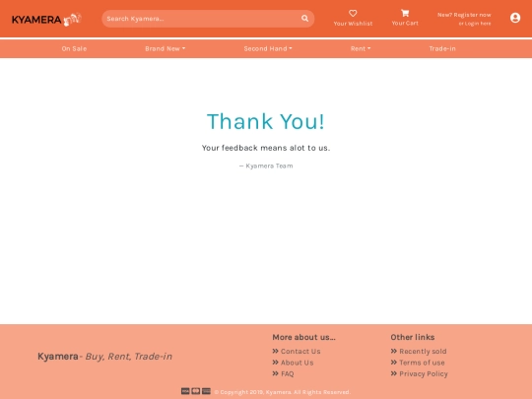Image resolution: width=532 pixels, height=399 pixels.
Task: Click the Mastercard payment icon in footer
Action: pyautogui.click(x=196, y=391)
